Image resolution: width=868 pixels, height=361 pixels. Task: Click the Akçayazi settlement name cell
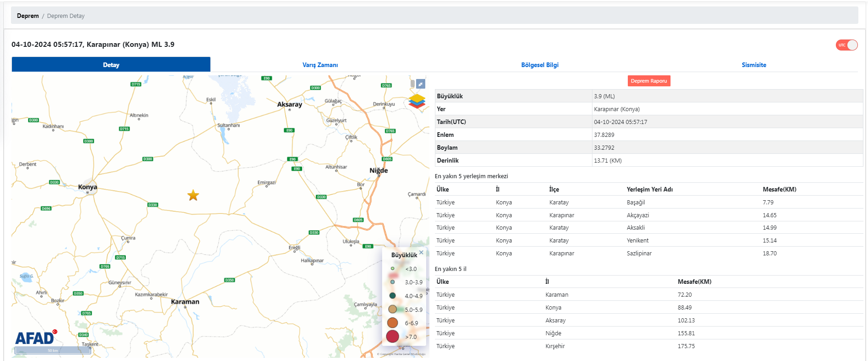click(638, 215)
